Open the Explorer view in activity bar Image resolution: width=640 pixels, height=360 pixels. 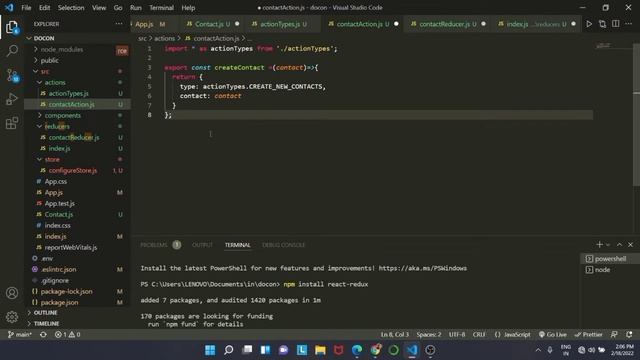point(12,27)
